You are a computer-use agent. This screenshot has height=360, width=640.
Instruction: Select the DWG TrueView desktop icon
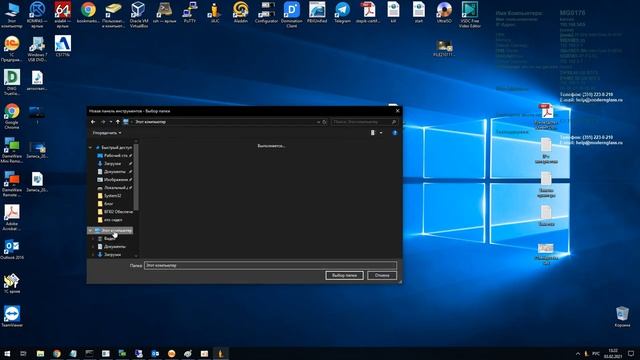[x=11, y=82]
